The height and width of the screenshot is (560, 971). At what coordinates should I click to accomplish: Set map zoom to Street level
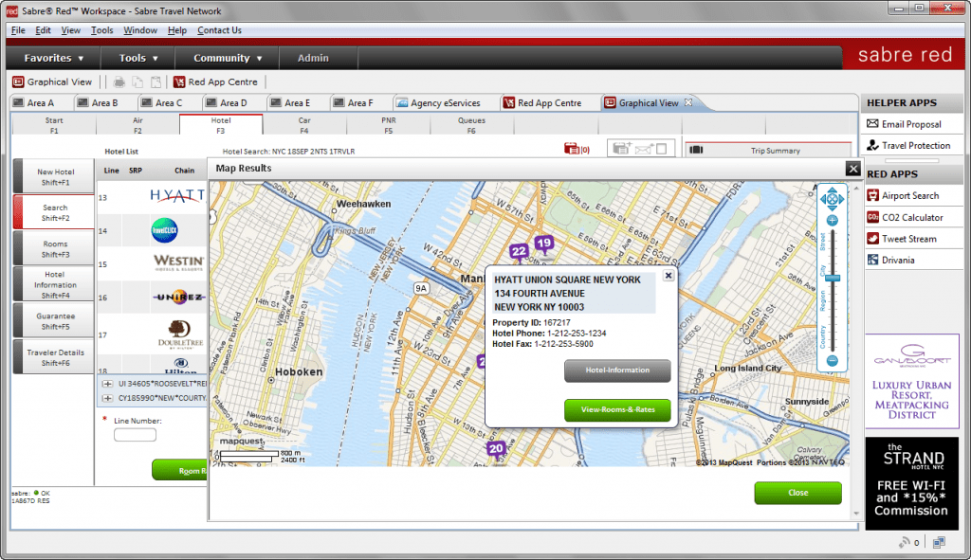point(823,241)
